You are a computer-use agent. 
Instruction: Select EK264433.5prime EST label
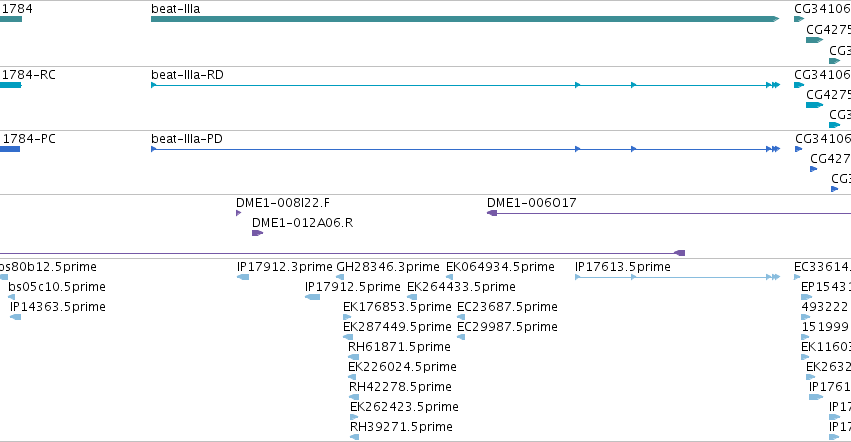coord(461,287)
